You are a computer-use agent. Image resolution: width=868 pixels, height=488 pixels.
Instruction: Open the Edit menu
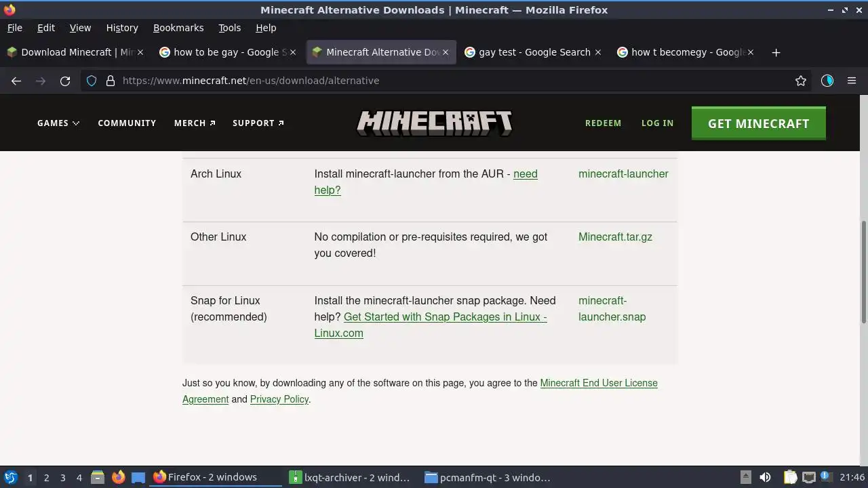point(46,28)
